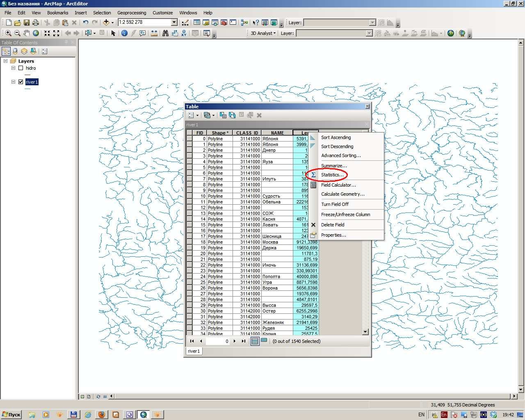
Task: Launch ArcGlobe from 3D Analyst toolbar
Action: (x=462, y=33)
